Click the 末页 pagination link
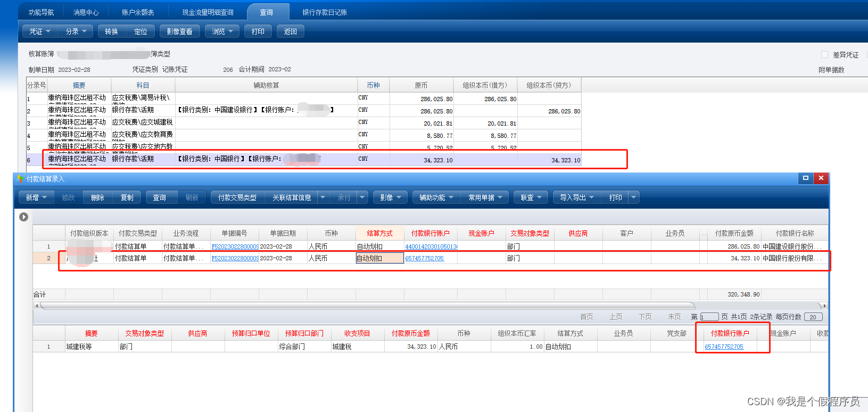 point(674,317)
